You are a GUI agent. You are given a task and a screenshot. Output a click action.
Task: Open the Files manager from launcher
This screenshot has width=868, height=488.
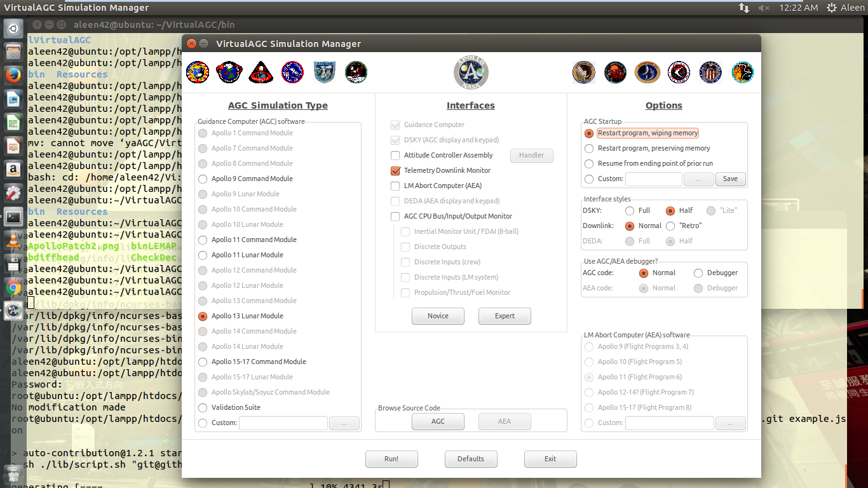tap(13, 52)
